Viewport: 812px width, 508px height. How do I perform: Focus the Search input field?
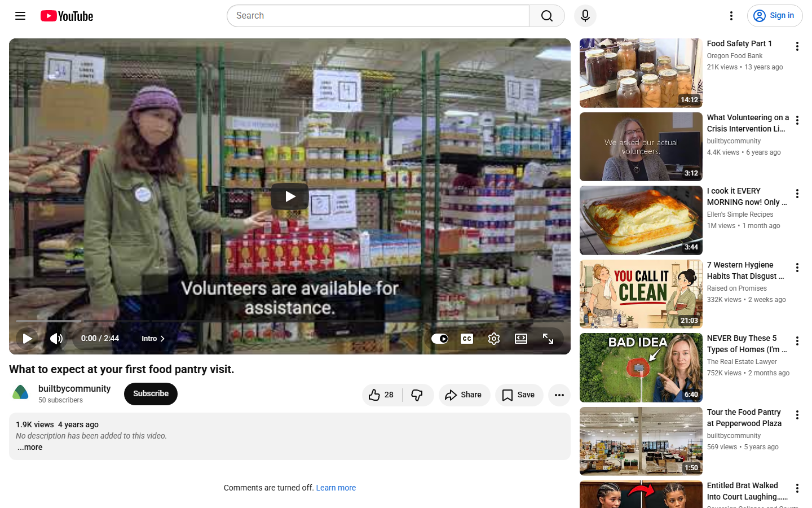pos(378,16)
